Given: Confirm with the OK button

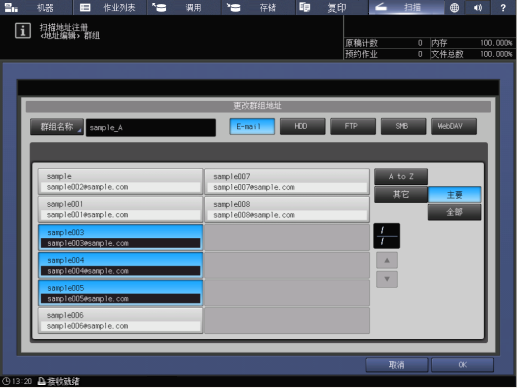Looking at the screenshot, I should (x=462, y=365).
